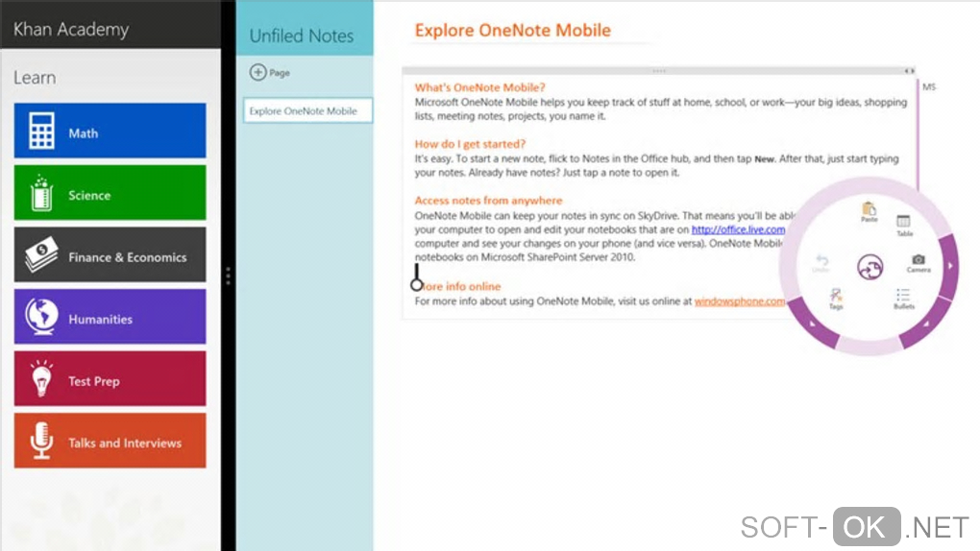Viewport: 980px width, 551px height.
Task: Click the beaker icon on Science tile
Action: pyautogui.click(x=41, y=193)
